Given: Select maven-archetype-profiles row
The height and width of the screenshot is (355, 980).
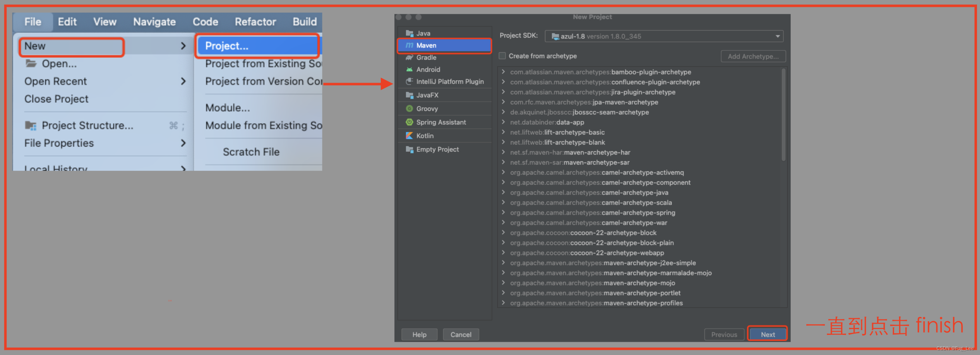Looking at the screenshot, I should pyautogui.click(x=639, y=303).
